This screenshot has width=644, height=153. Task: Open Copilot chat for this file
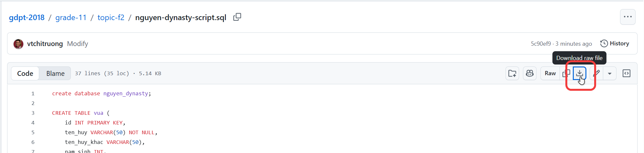[x=530, y=74]
